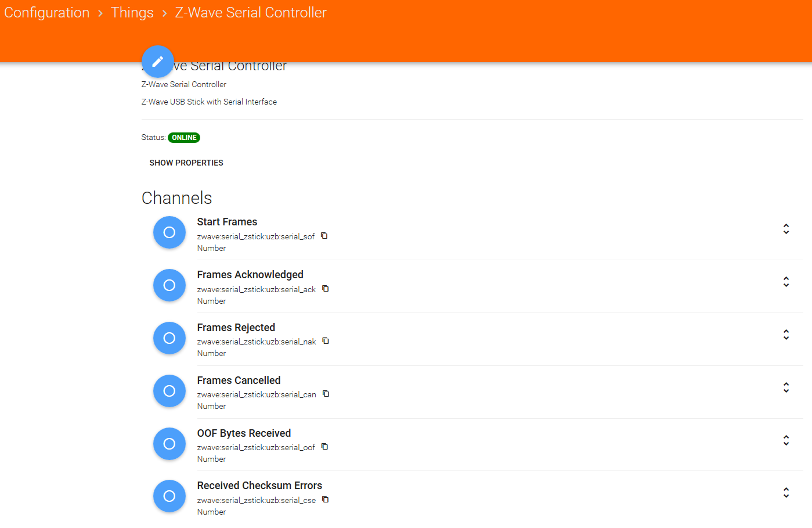Copy the serial_ack channel ID
812x528 pixels.
pos(326,289)
